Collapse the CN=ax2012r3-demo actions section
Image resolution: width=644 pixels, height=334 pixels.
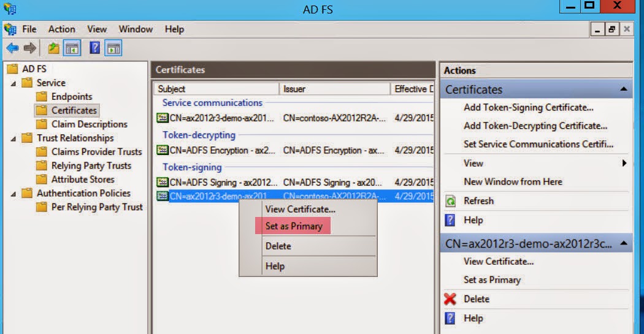(x=624, y=243)
